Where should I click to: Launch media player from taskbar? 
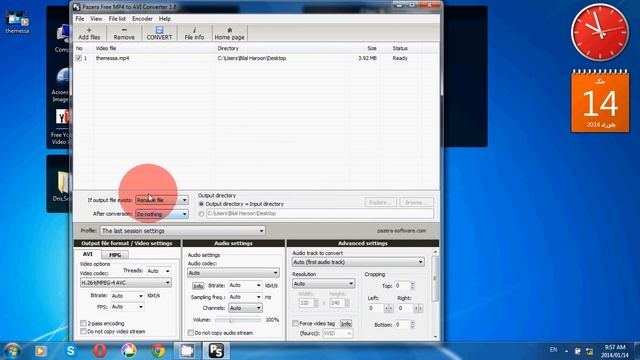tap(40, 351)
